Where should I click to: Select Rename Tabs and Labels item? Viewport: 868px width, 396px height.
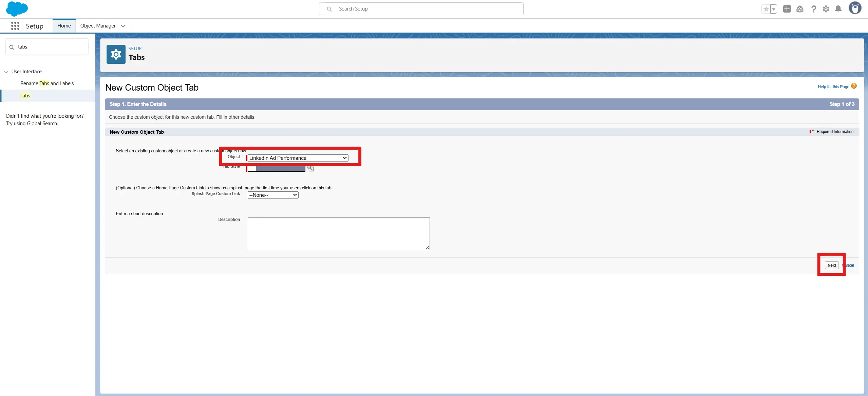[x=47, y=83]
